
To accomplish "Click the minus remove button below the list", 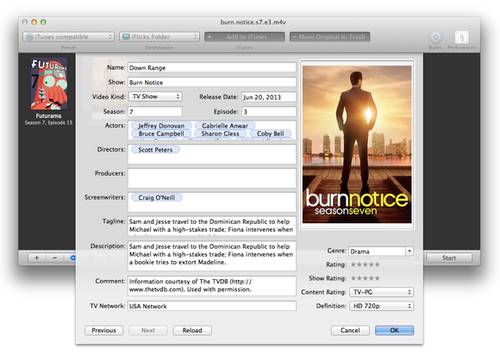I will click(x=55, y=258).
